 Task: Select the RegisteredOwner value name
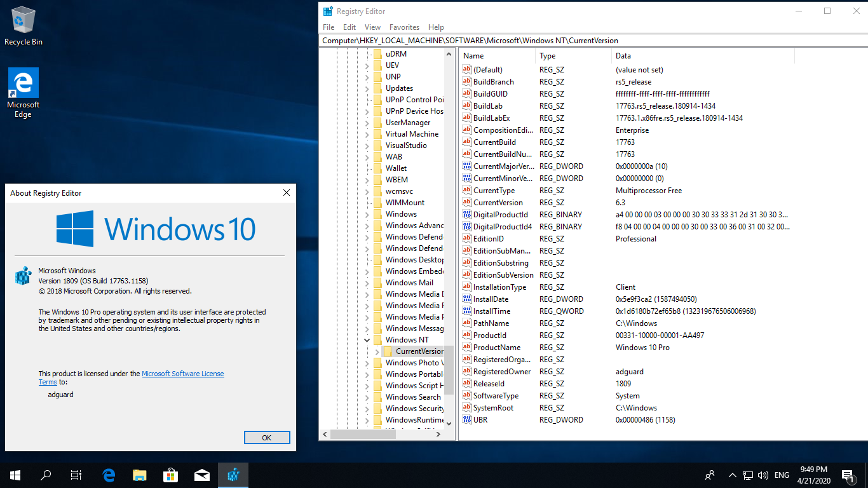[x=502, y=372]
